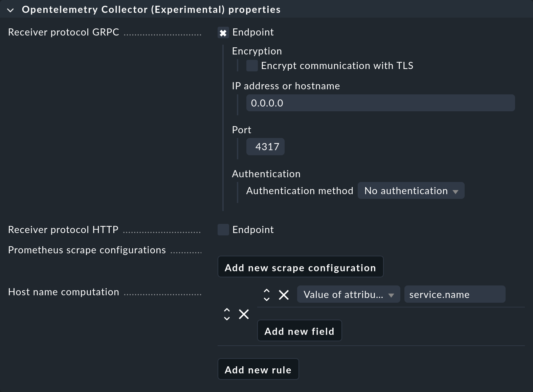
Task: Enable the HTTP receiver Endpoint checkbox
Action: (x=223, y=230)
